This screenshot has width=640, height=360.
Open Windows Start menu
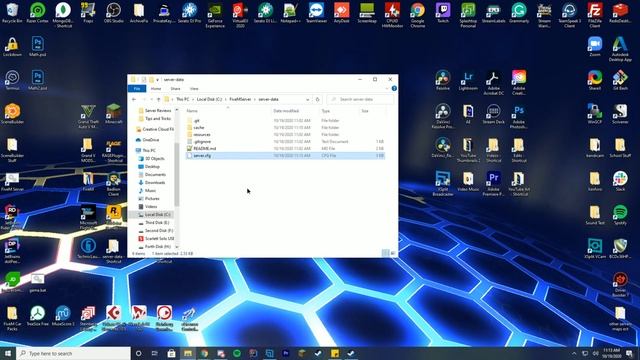[x=8, y=353]
